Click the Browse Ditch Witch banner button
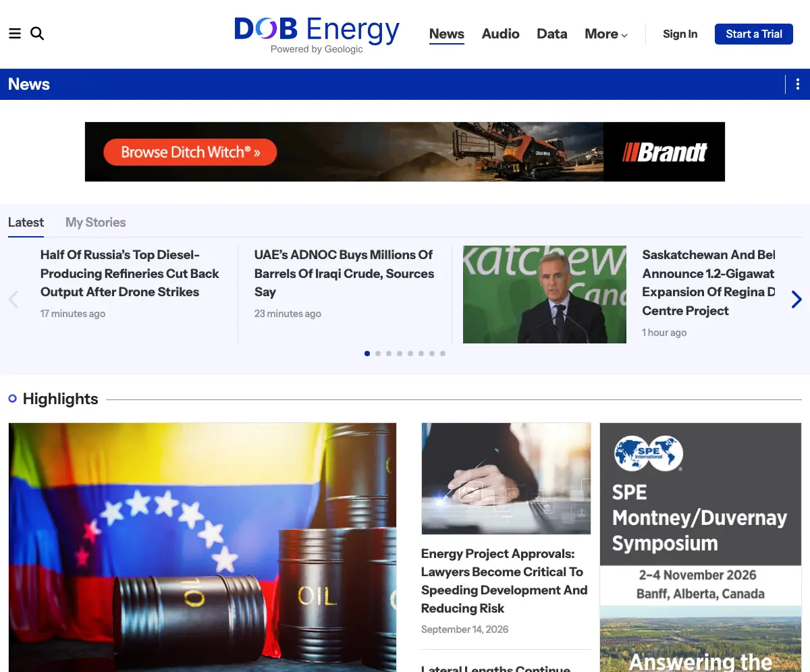Viewport: 810px width, 672px height. [190, 152]
